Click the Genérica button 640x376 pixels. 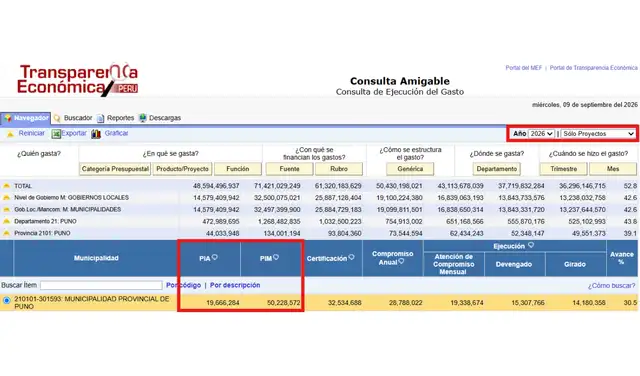(x=410, y=169)
